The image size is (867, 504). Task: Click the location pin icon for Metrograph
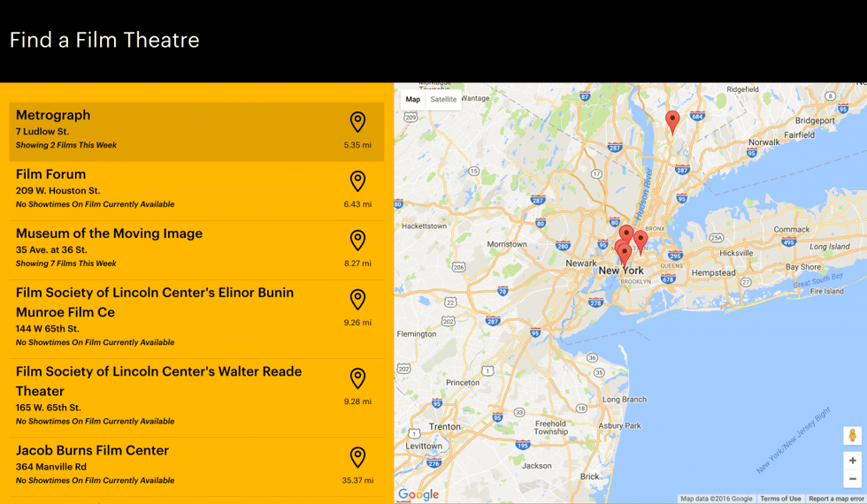tap(357, 122)
